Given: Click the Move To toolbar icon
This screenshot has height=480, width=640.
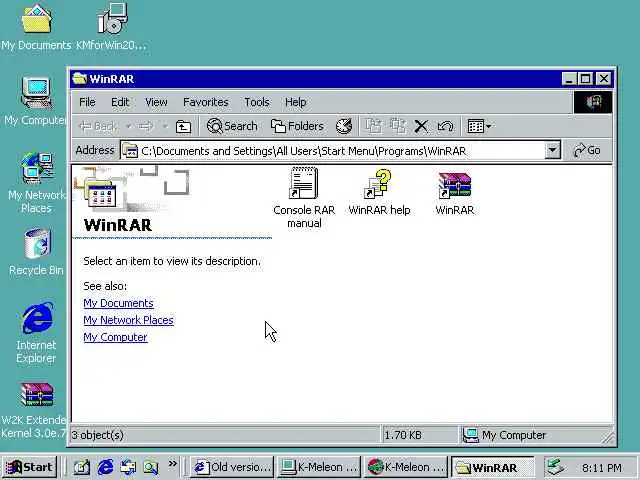Looking at the screenshot, I should (373, 126).
